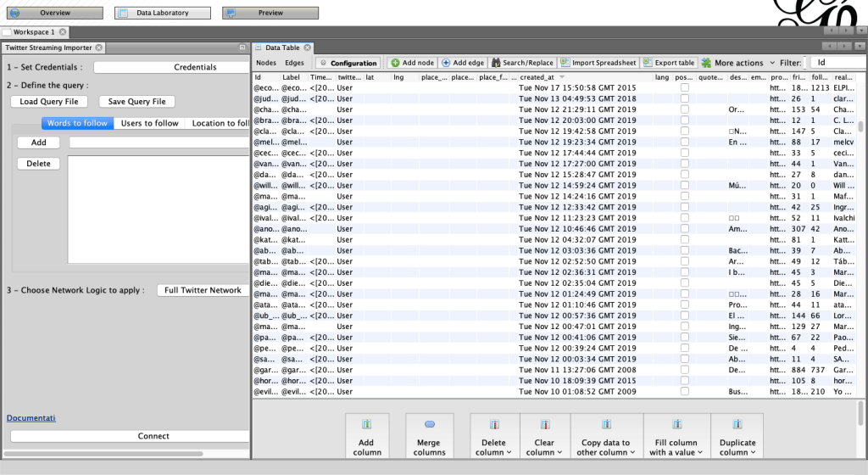This screenshot has height=475, width=868.
Task: Click the Add node plus icon
Action: tap(395, 63)
